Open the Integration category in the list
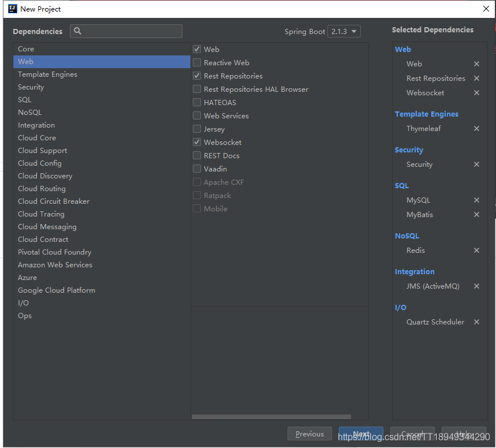 coord(102,125)
